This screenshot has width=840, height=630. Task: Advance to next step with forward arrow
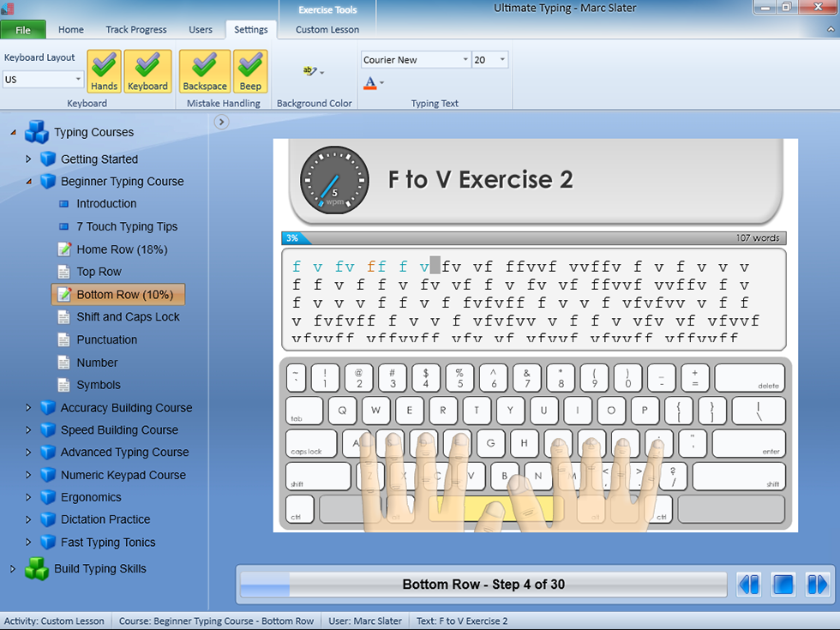pyautogui.click(x=817, y=585)
